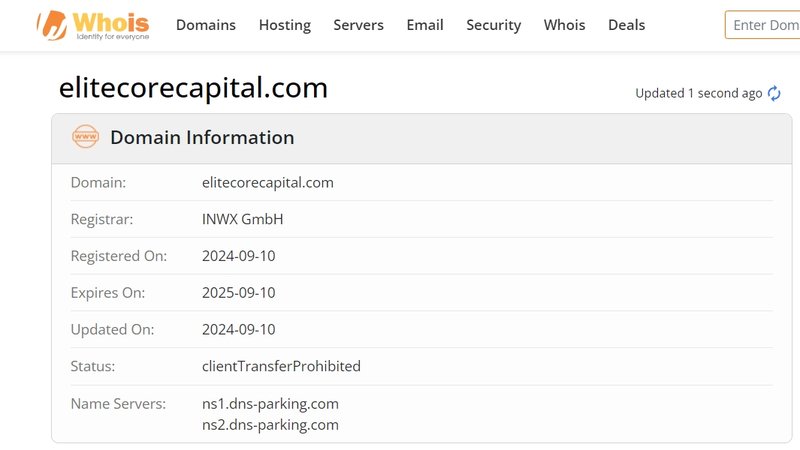The height and width of the screenshot is (450, 800).
Task: Click the large elitecorecapital.com page heading
Action: [194, 88]
